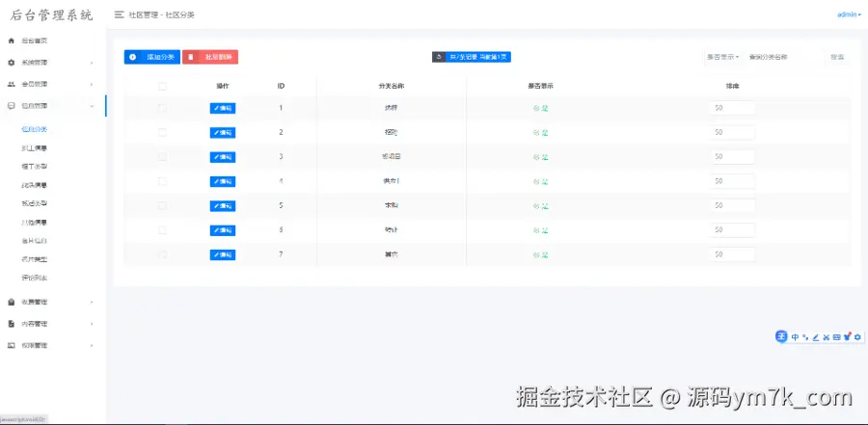Image resolution: width=868 pixels, height=425 pixels.
Task: Open the IME soft keyboard icon
Action: pos(836,337)
